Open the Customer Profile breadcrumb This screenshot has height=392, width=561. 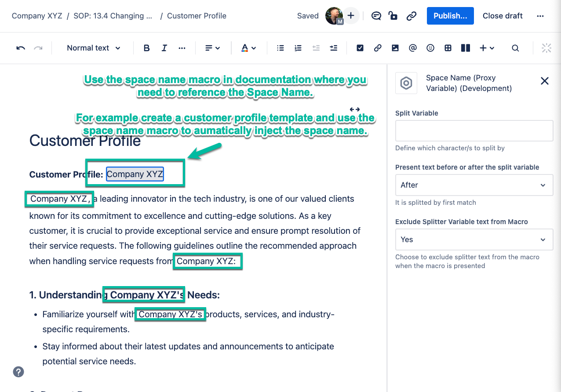point(197,16)
